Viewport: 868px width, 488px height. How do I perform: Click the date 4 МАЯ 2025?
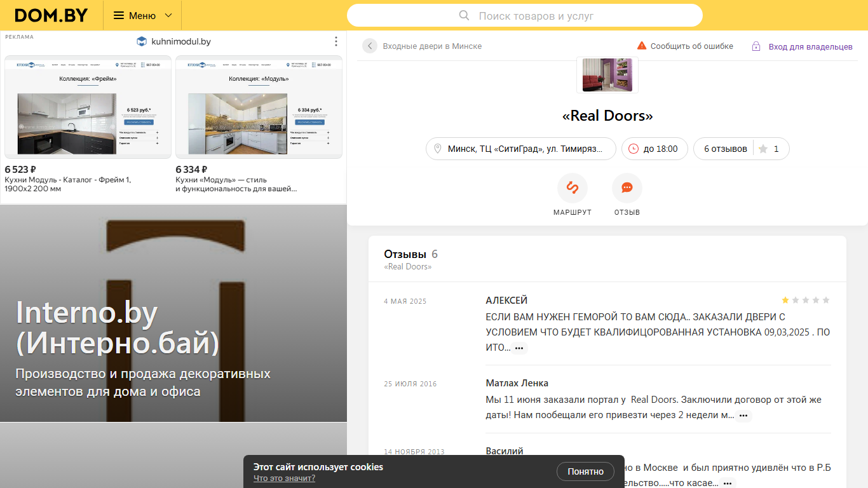point(405,301)
